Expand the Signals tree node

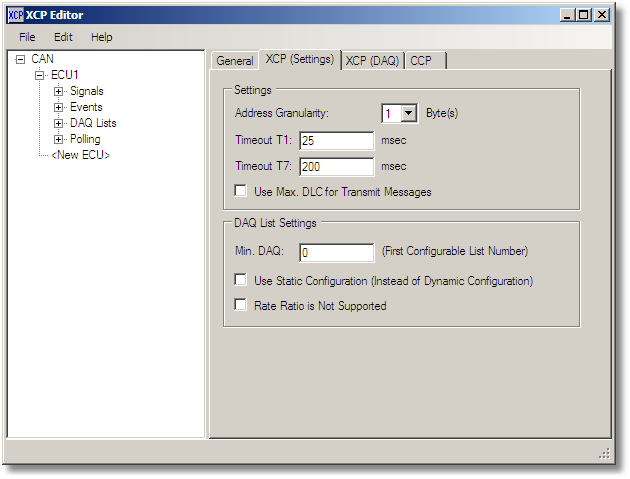click(58, 92)
